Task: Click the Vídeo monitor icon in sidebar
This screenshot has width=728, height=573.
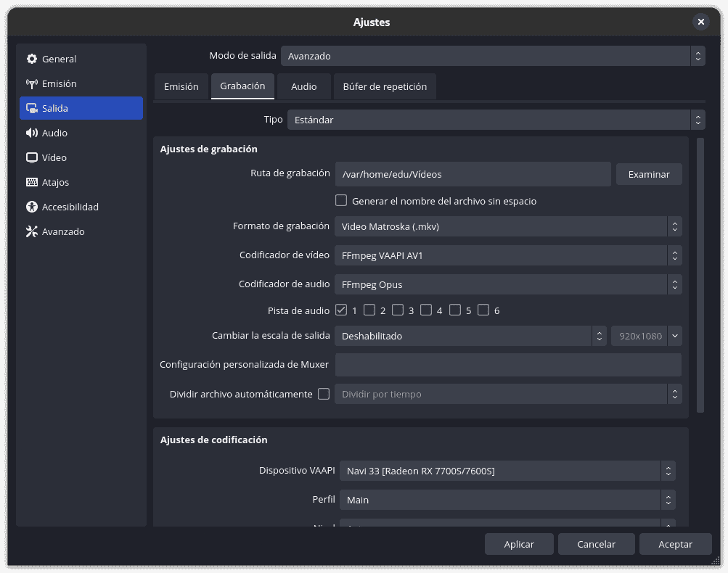Action: click(x=31, y=157)
